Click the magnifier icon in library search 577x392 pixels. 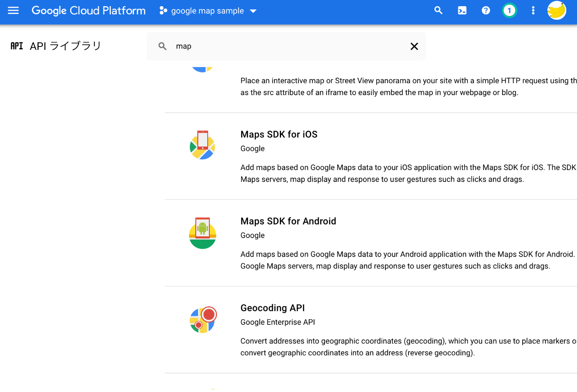(x=162, y=46)
